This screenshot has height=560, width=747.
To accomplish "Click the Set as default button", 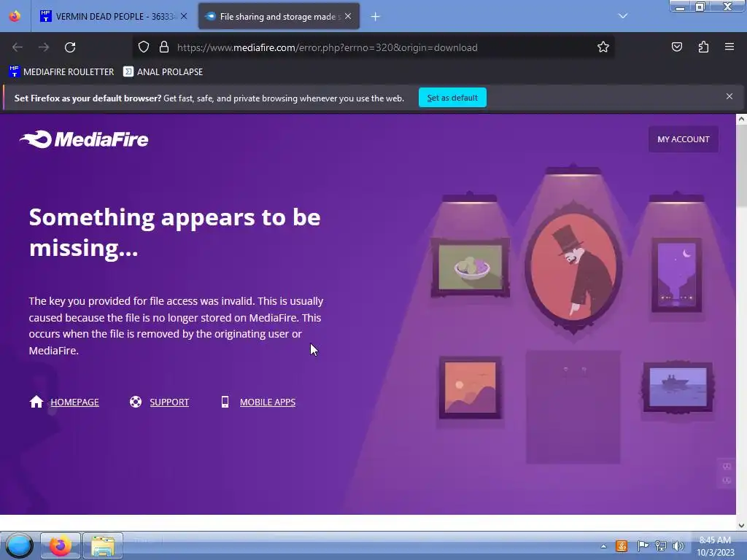I will 452,98.
